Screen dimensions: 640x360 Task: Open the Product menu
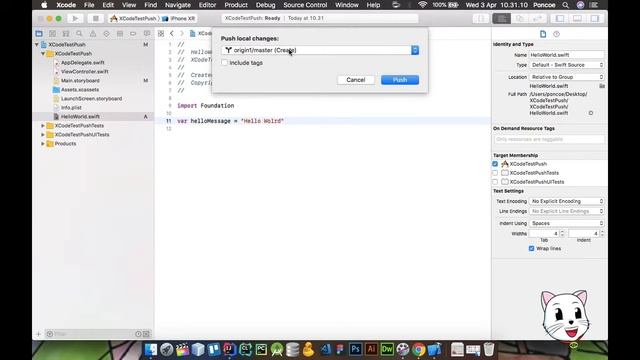click(236, 5)
